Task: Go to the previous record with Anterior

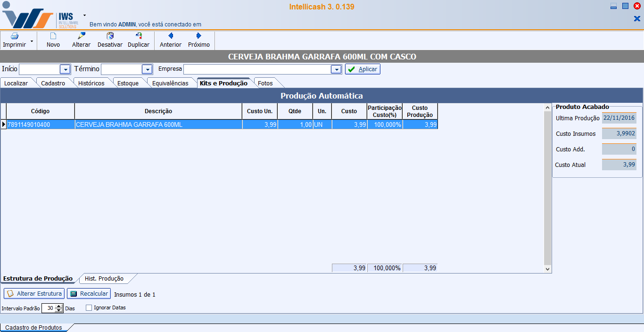Action: click(x=171, y=40)
